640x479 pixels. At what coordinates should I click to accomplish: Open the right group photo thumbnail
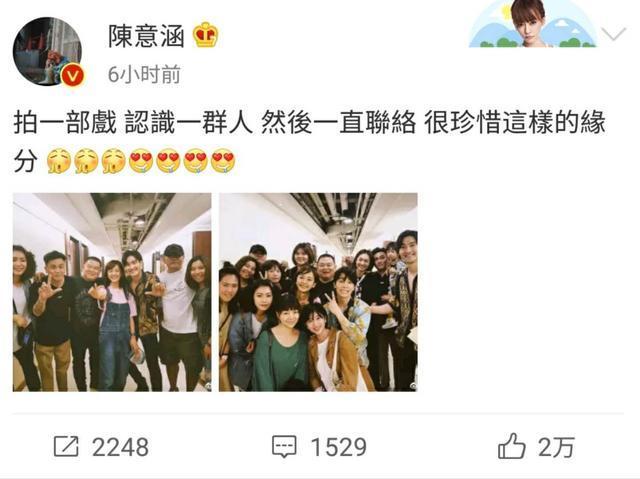coord(318,292)
